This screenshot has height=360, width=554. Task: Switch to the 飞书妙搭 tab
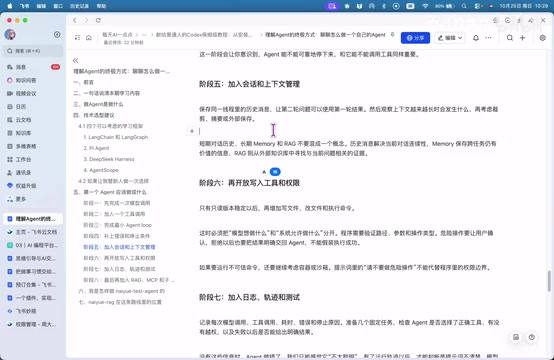(33, 311)
